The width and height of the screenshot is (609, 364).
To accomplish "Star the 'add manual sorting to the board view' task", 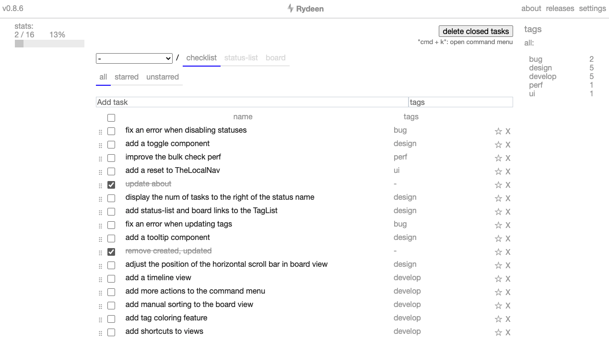I will 498,306.
